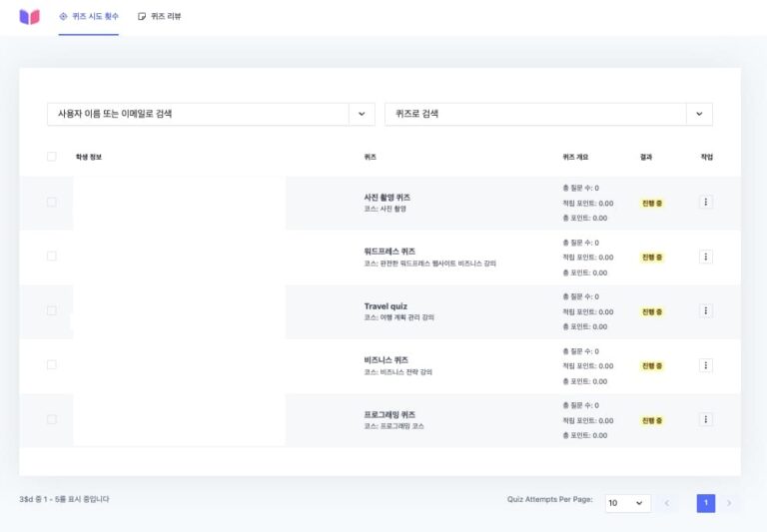Check the 사진 촬영 퀴즈 row checkbox
767x532 pixels.
tap(52, 203)
